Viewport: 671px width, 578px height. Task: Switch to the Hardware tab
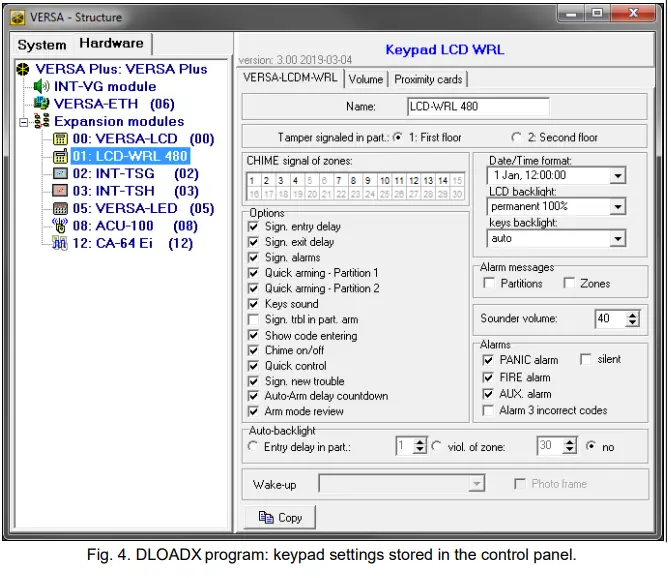[x=111, y=43]
